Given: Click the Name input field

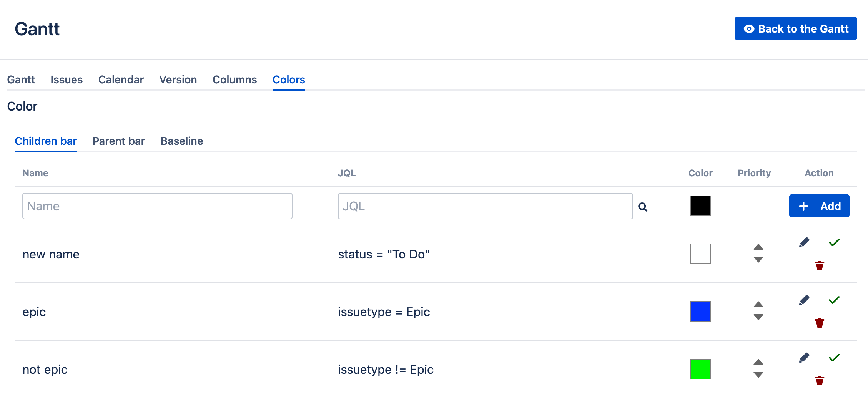Looking at the screenshot, I should [x=157, y=206].
